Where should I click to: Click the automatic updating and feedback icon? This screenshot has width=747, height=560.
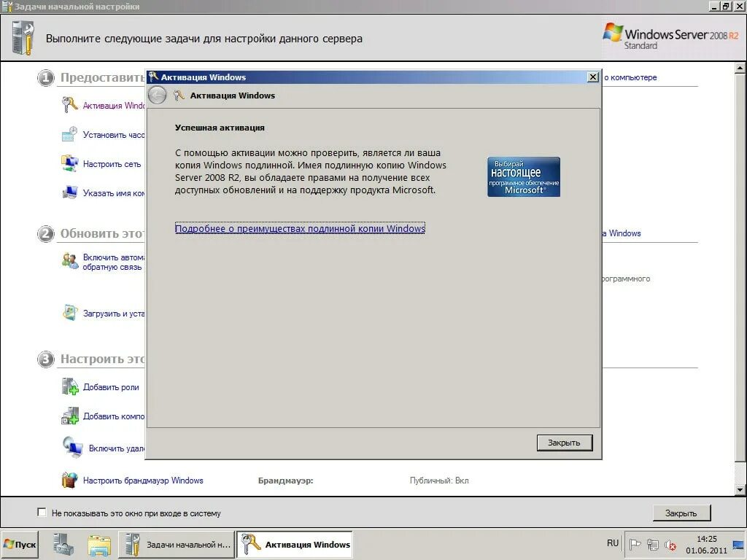(x=69, y=261)
